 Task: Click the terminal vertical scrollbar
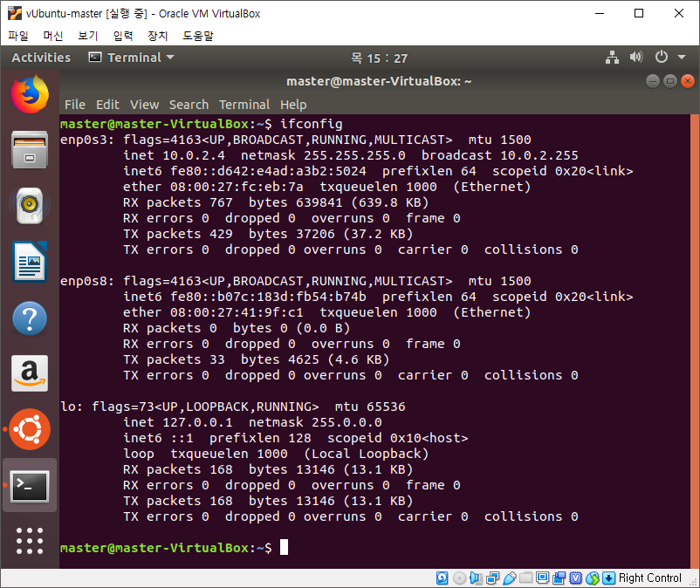[x=695, y=341]
